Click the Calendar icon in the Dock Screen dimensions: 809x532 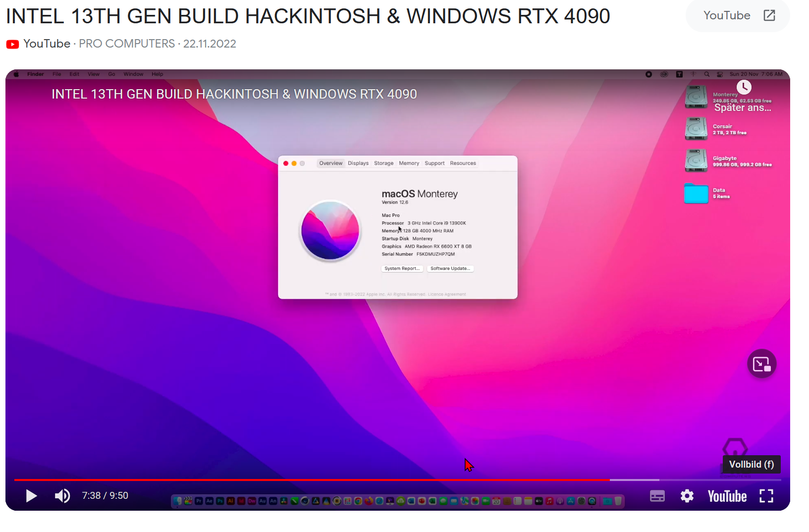496,501
